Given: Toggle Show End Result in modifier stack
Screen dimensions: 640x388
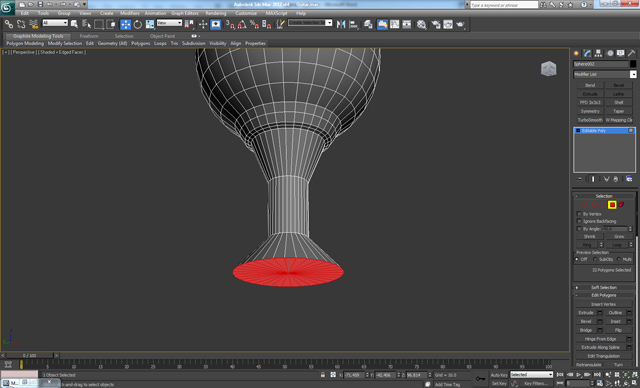Looking at the screenshot, I should click(593, 179).
